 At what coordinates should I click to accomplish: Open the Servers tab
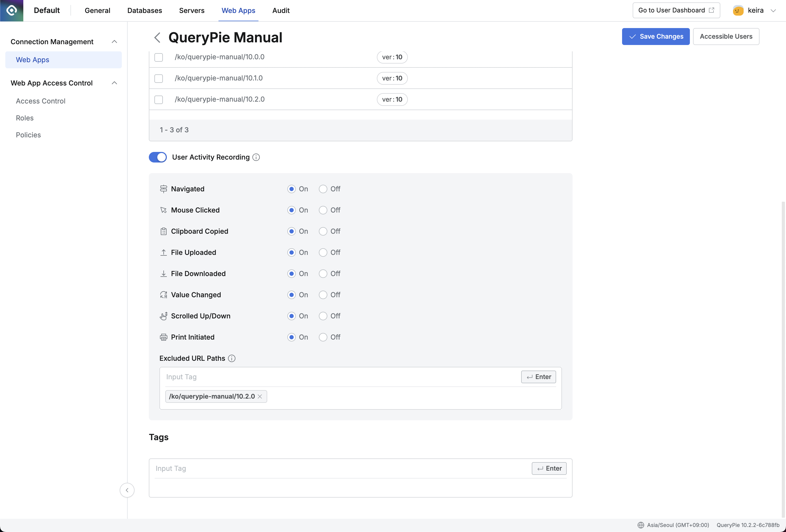click(x=192, y=11)
